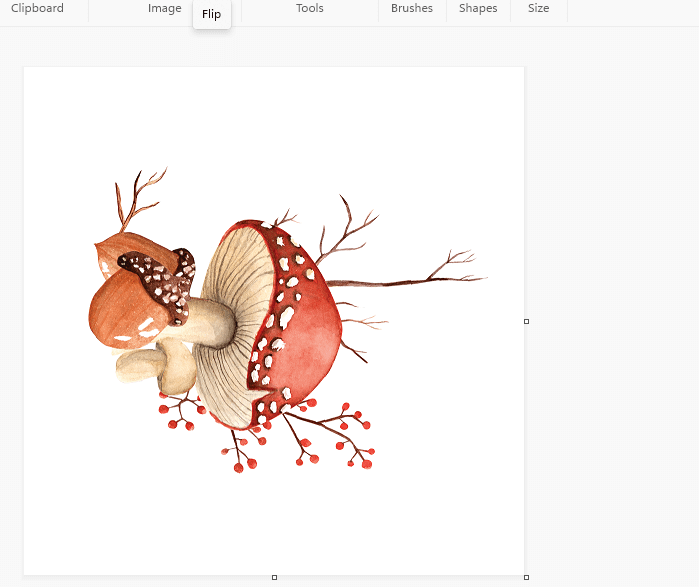
Task: Click the Tools group label
Action: click(310, 8)
